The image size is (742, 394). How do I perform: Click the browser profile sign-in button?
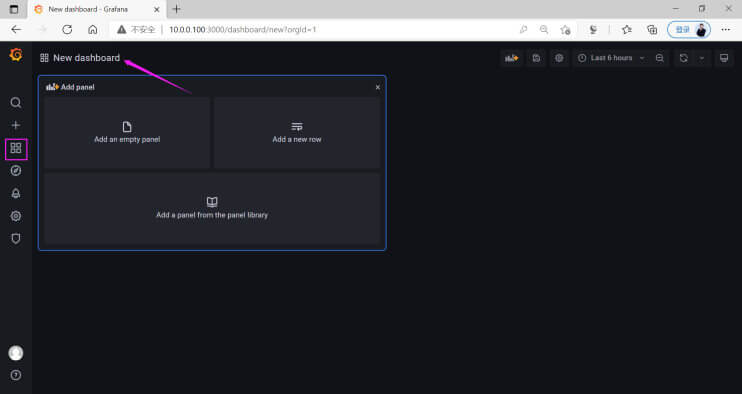689,29
